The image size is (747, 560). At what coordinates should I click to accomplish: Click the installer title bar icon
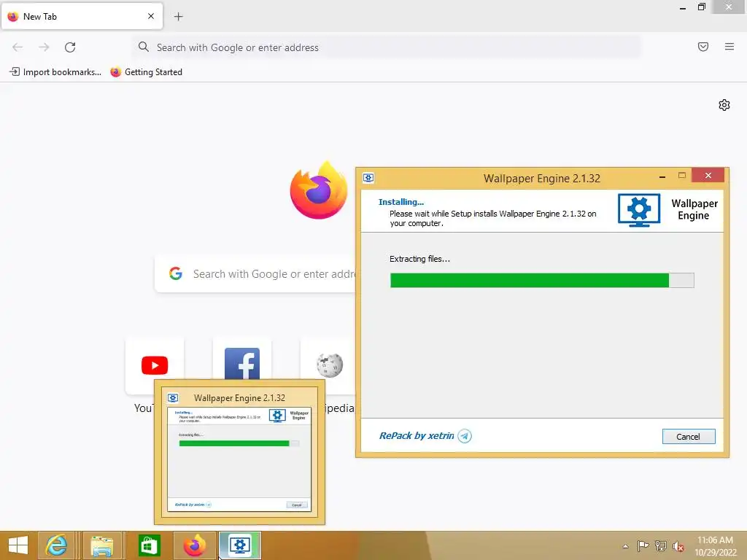click(368, 178)
